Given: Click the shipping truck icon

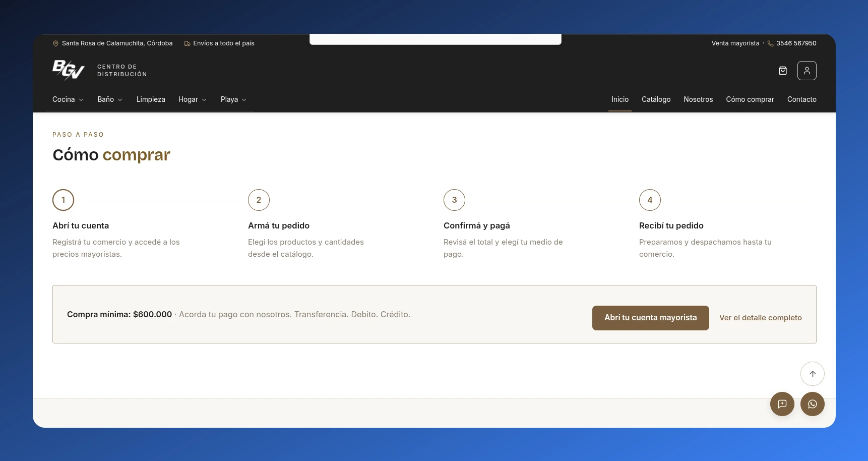Looking at the screenshot, I should coord(187,43).
